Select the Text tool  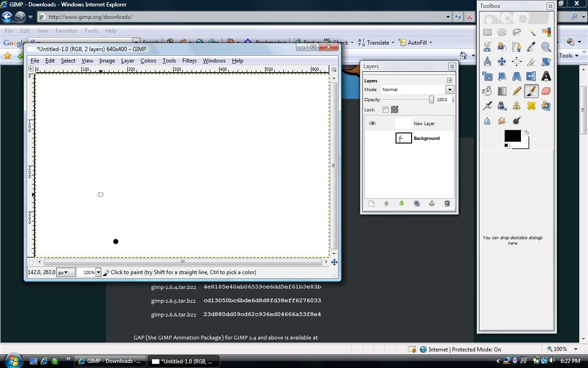(x=546, y=76)
